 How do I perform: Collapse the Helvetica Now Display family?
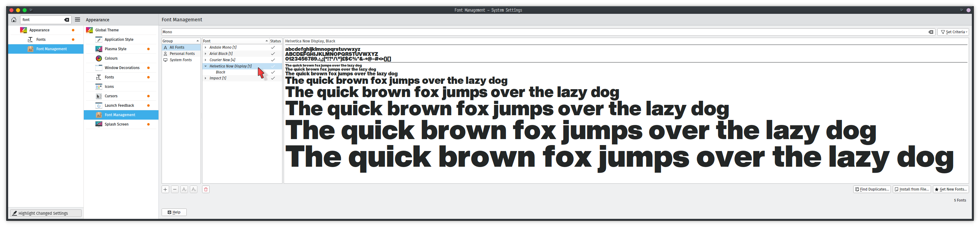coord(206,66)
